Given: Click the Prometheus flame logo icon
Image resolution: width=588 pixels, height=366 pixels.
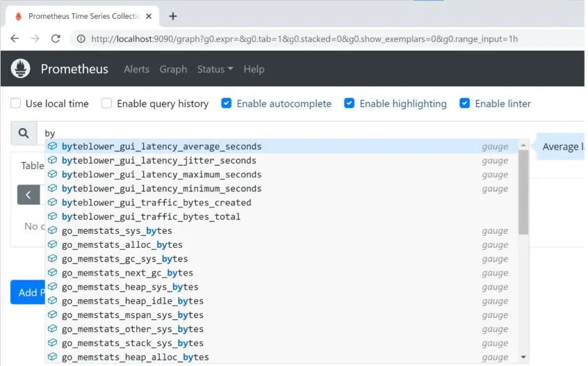Looking at the screenshot, I should coord(21,69).
